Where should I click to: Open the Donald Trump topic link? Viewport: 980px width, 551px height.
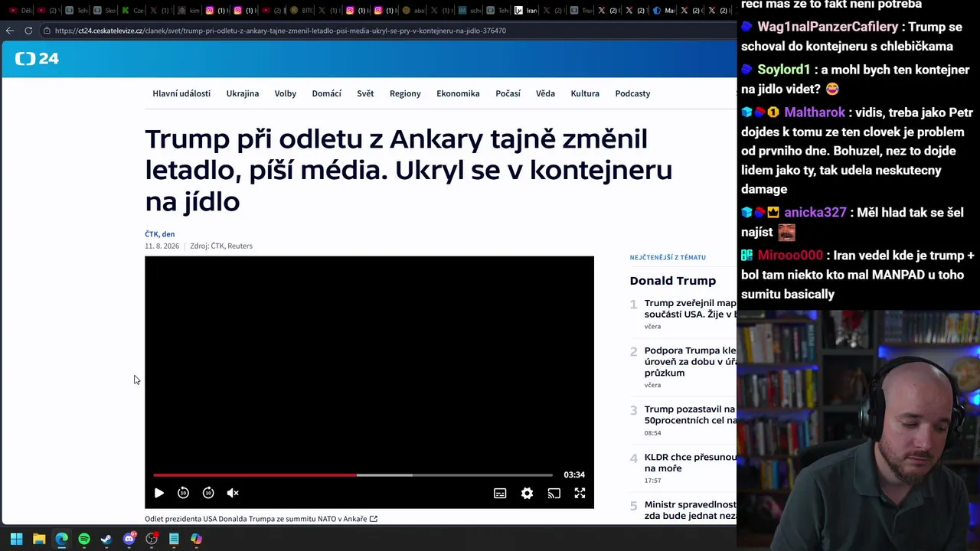673,281
